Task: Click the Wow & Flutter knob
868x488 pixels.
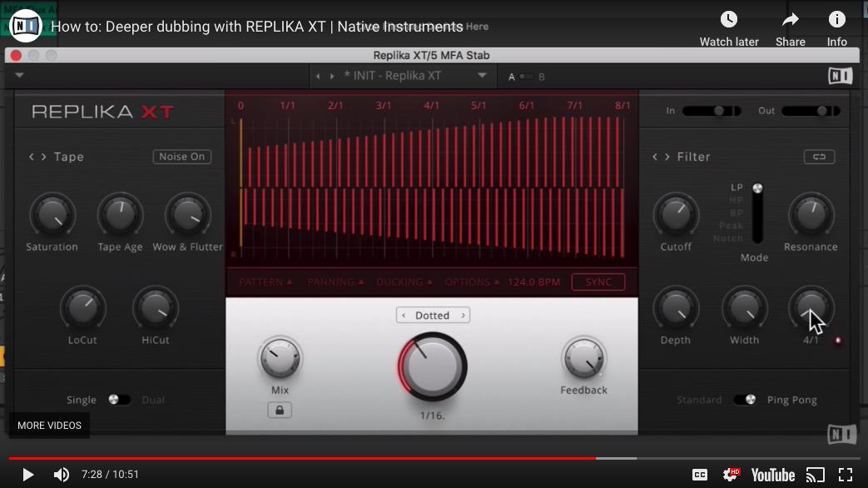Action: (x=187, y=214)
